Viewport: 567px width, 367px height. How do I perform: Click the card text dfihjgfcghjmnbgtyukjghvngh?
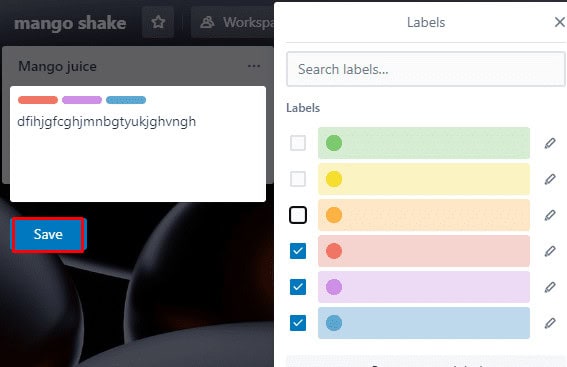coord(107,122)
